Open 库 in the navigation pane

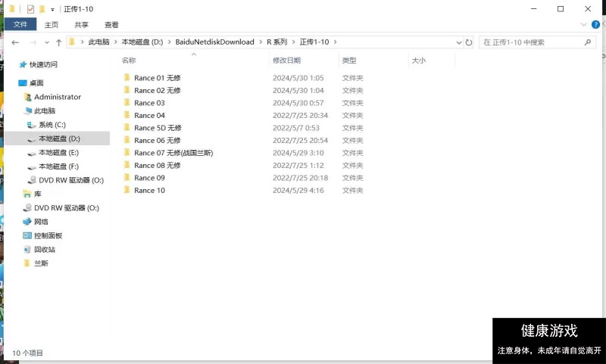pos(37,194)
